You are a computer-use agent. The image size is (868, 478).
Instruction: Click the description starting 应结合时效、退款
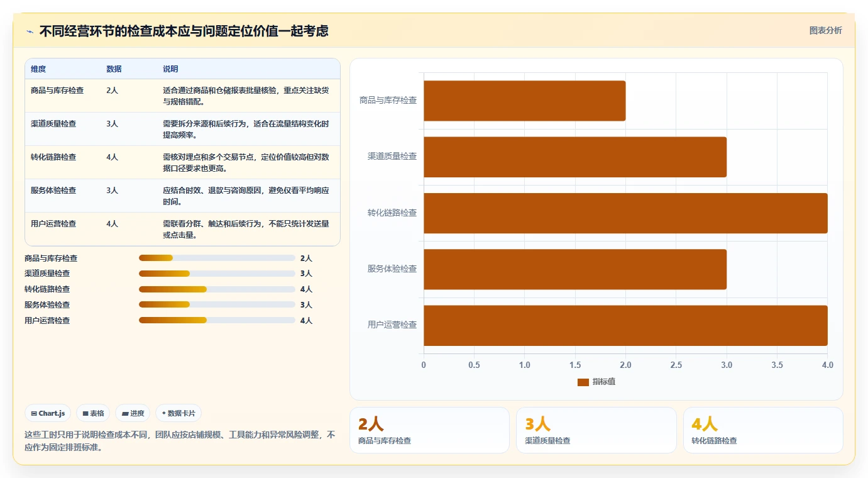pyautogui.click(x=246, y=196)
